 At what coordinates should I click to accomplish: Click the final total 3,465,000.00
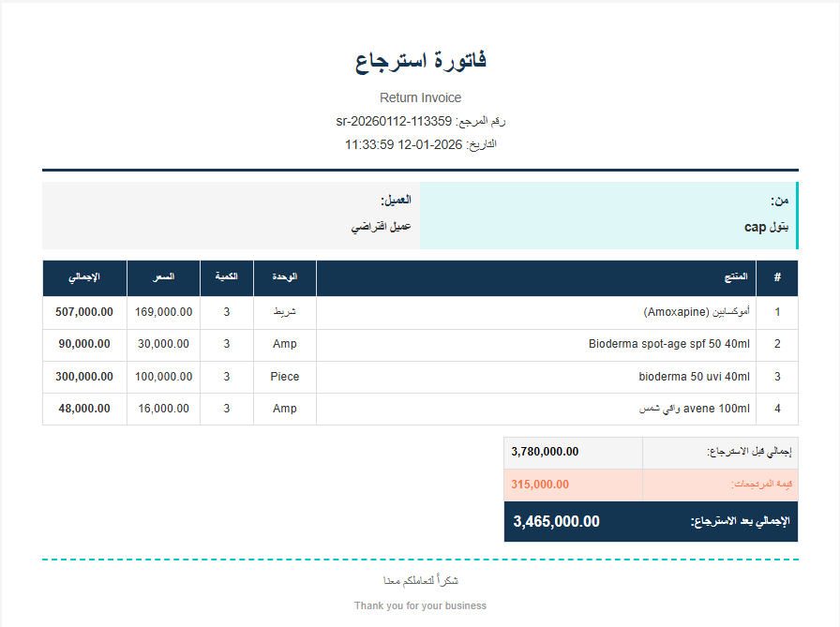click(x=557, y=521)
